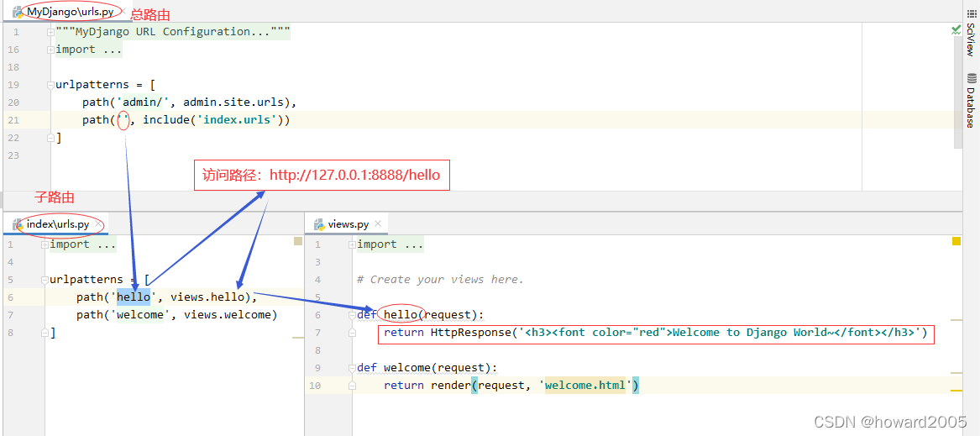The width and height of the screenshot is (980, 436).
Task: Expand folded import in index\urls.py
Action: [x=45, y=244]
